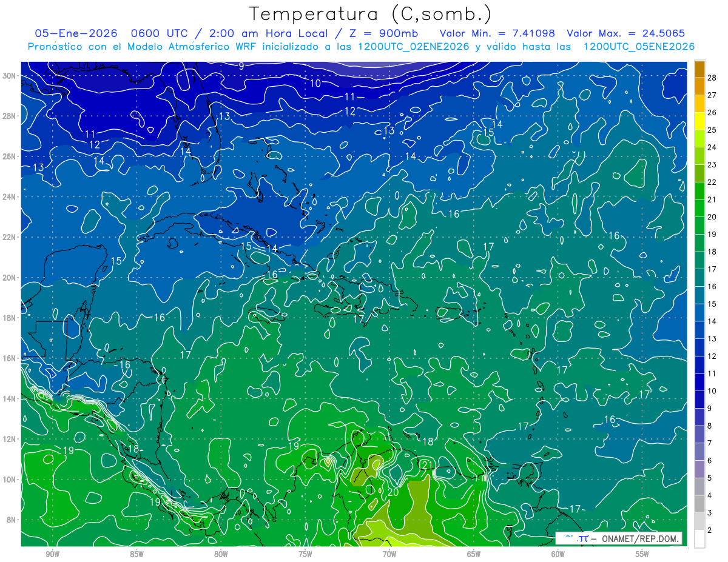Click the '60W' longitude label
Screen dimensions: 728x562
click(558, 554)
